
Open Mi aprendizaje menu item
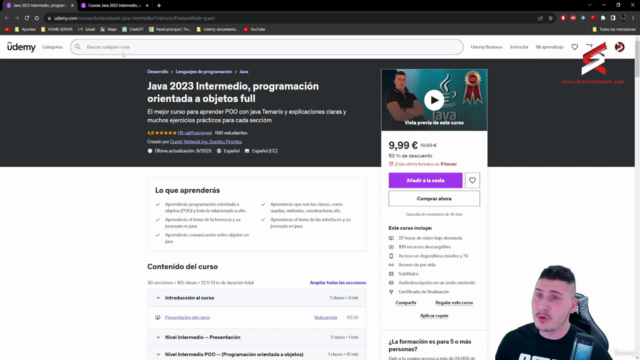pyautogui.click(x=549, y=47)
